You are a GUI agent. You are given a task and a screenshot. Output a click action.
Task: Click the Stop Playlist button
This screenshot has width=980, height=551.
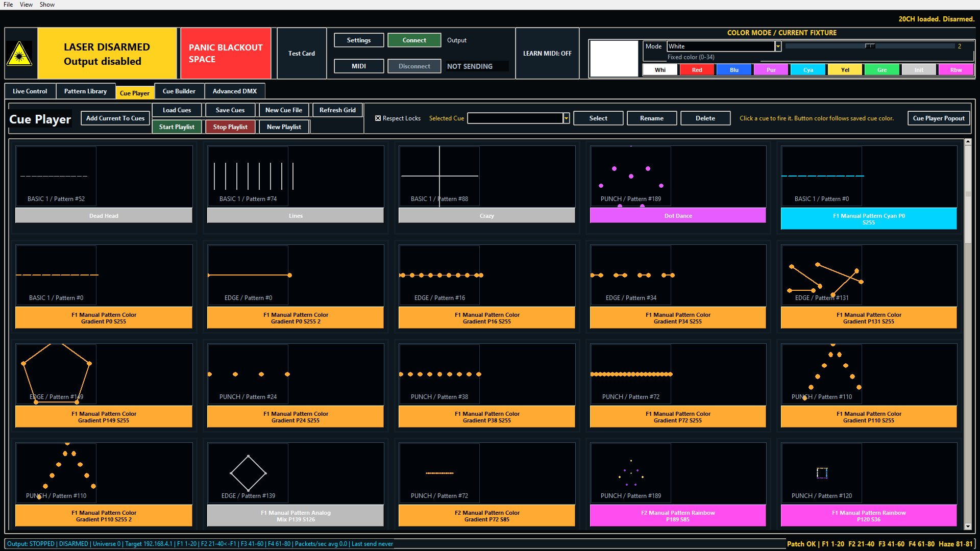tap(230, 127)
